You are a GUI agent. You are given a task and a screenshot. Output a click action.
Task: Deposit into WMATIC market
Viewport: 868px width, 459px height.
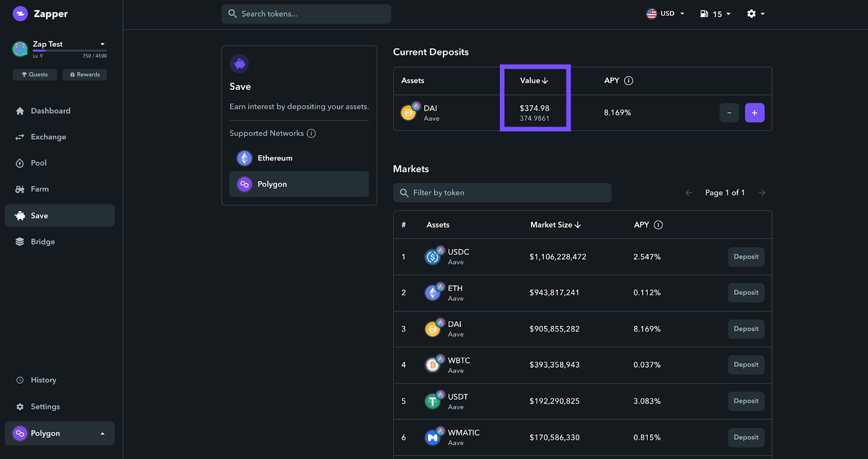click(746, 437)
